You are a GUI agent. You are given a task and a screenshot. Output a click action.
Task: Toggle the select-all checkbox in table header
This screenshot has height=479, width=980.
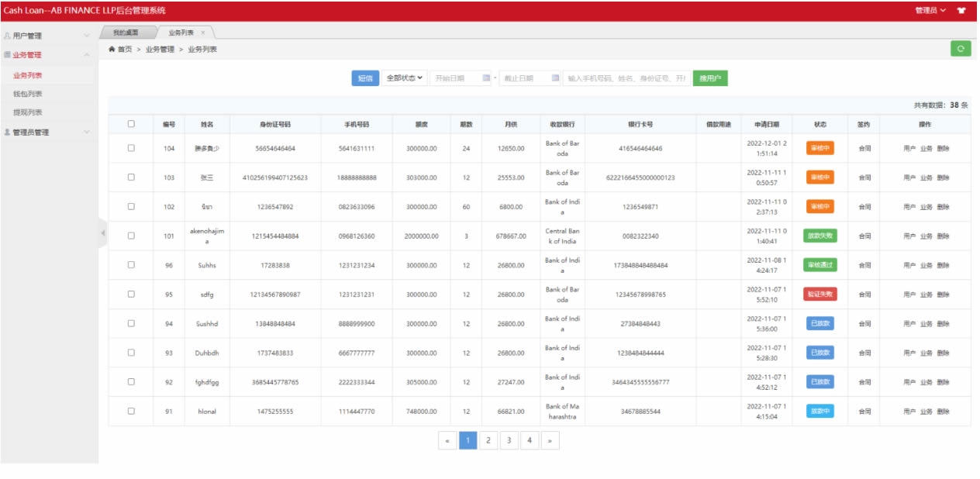[x=131, y=124]
